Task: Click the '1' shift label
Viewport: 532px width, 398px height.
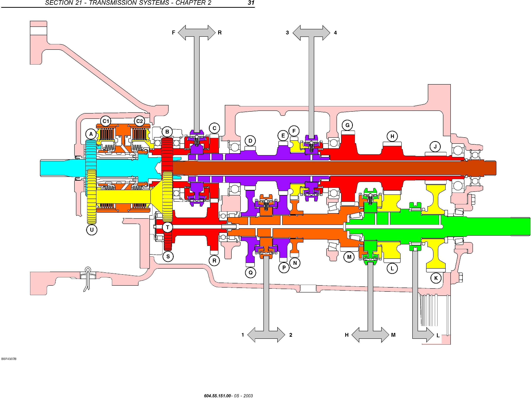Action: (x=243, y=335)
